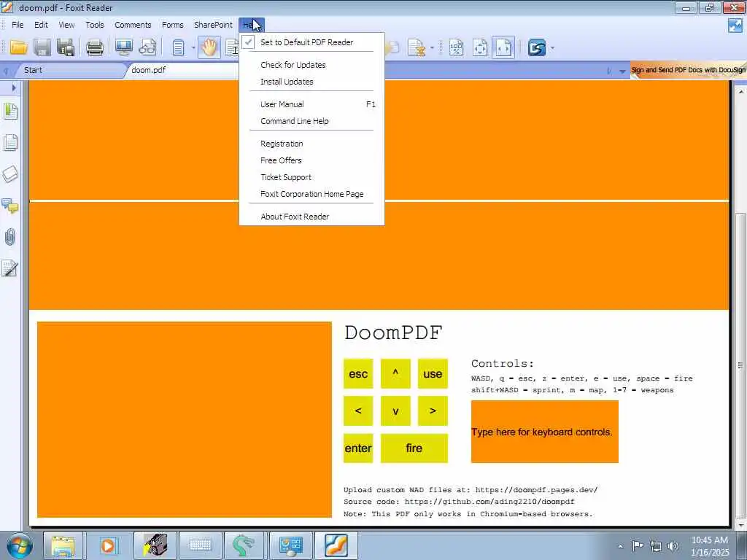
Task: Open the DocuSign dropdown arrow
Action: tap(552, 48)
